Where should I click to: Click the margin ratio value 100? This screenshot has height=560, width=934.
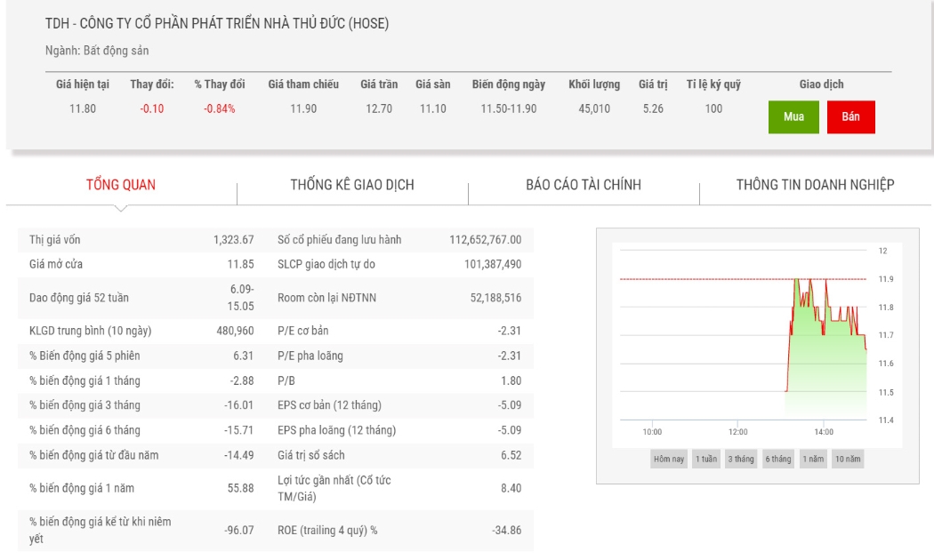pyautogui.click(x=713, y=109)
